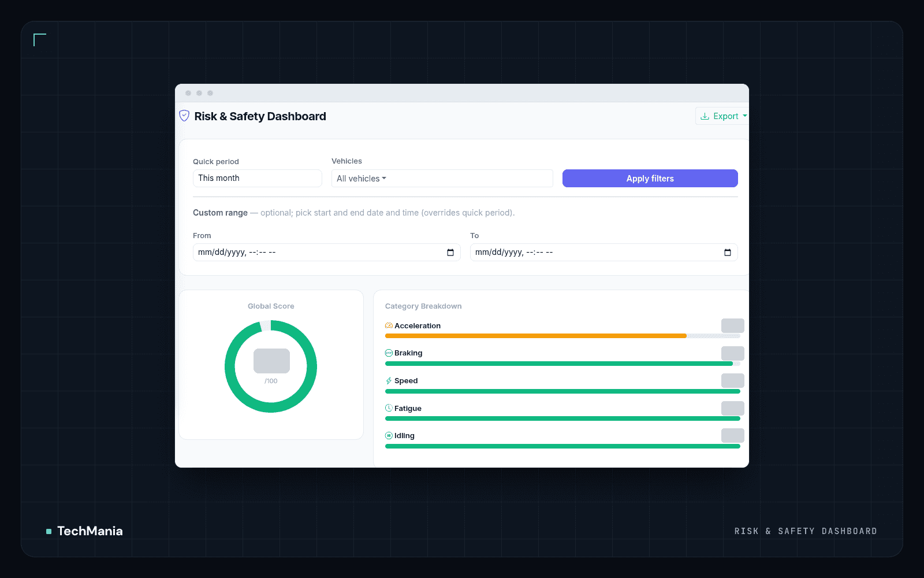The height and width of the screenshot is (578, 924).
Task: Click the green Braking progress bar
Action: pyautogui.click(x=559, y=364)
